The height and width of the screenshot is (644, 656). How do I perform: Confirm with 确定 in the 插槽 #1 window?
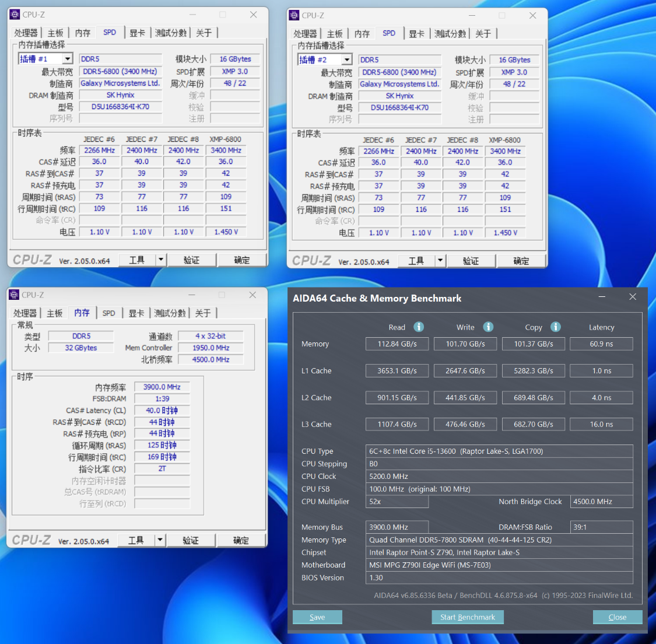click(x=242, y=260)
